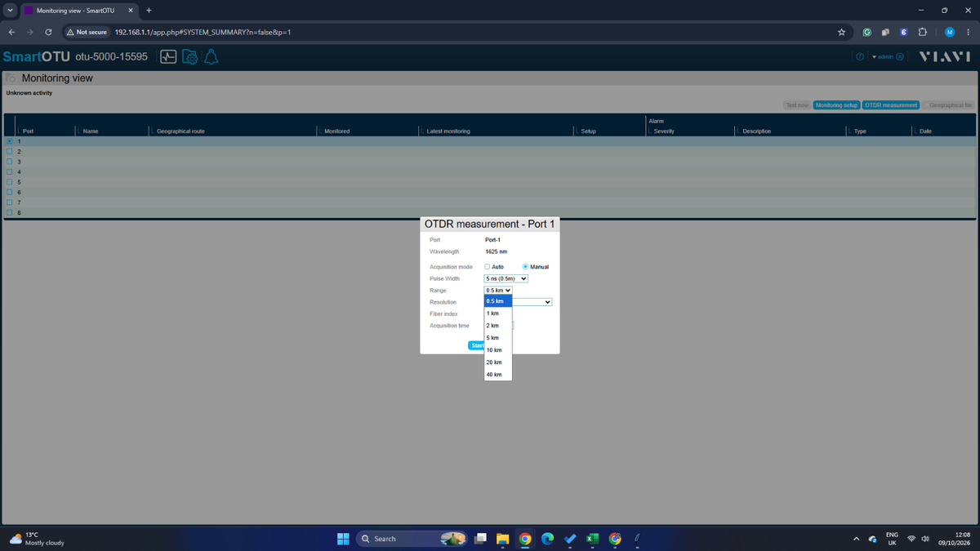The width and height of the screenshot is (980, 551).
Task: Select Manual acquisition mode
Action: point(526,267)
